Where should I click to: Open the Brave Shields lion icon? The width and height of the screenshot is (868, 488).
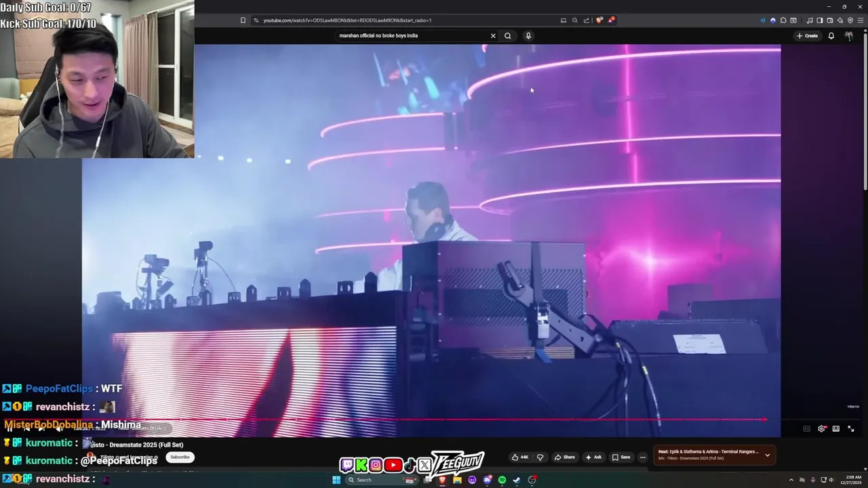(599, 20)
